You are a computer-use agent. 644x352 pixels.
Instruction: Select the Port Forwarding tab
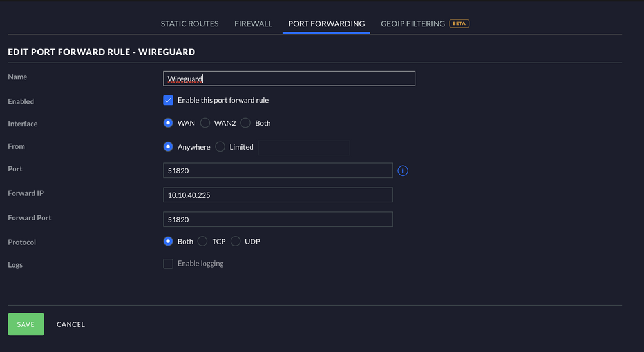point(326,24)
